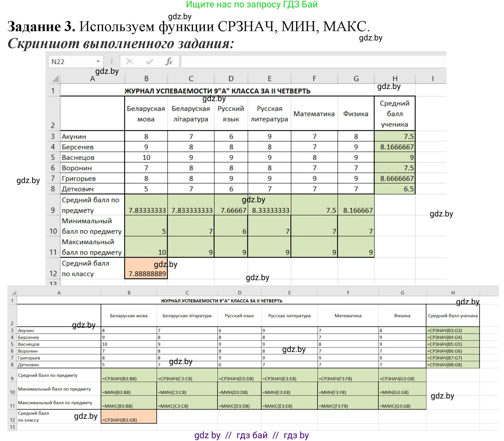
Task: Click the Insert Function fx icon
Action: click(169, 61)
